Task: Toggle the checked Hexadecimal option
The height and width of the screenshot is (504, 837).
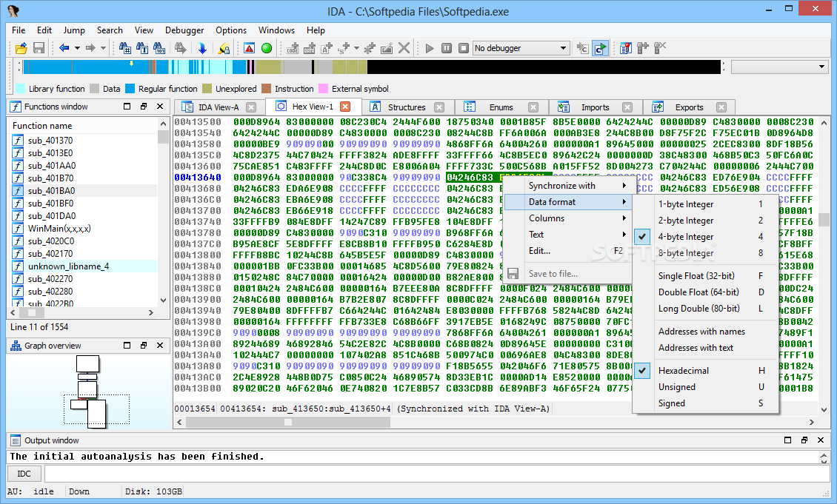Action: point(706,371)
